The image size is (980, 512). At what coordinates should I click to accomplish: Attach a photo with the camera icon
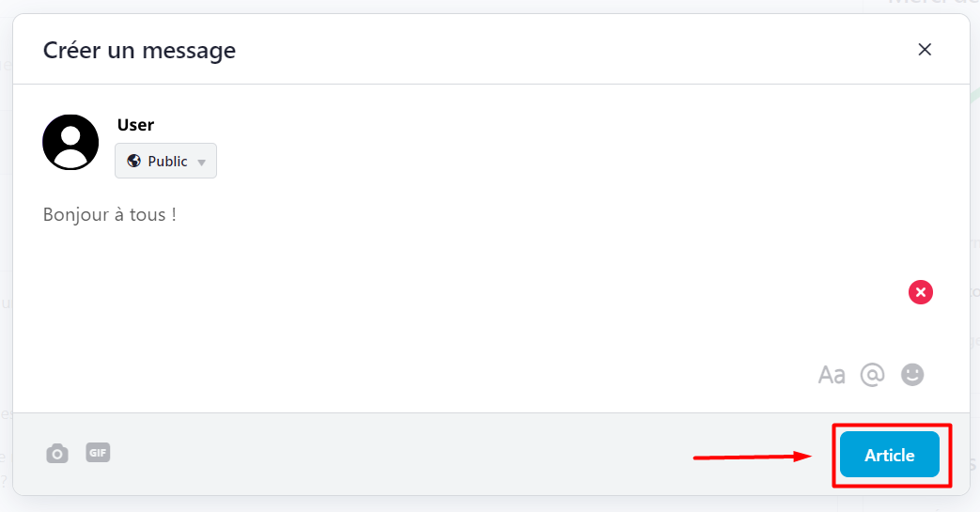[x=57, y=454]
